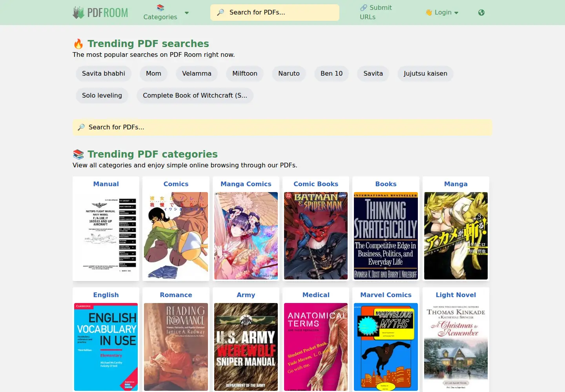The width and height of the screenshot is (565, 392).
Task: Go to the Romance category
Action: [176, 295]
